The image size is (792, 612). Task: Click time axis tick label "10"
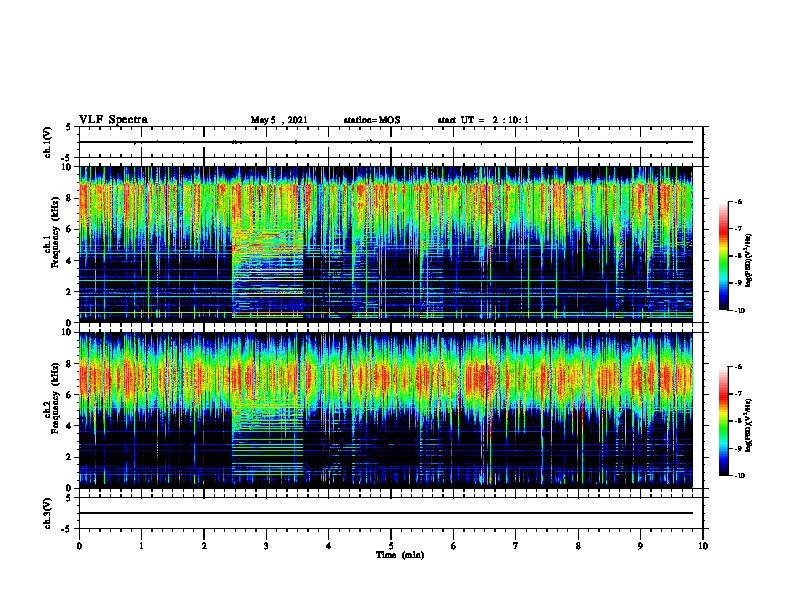[x=703, y=546]
